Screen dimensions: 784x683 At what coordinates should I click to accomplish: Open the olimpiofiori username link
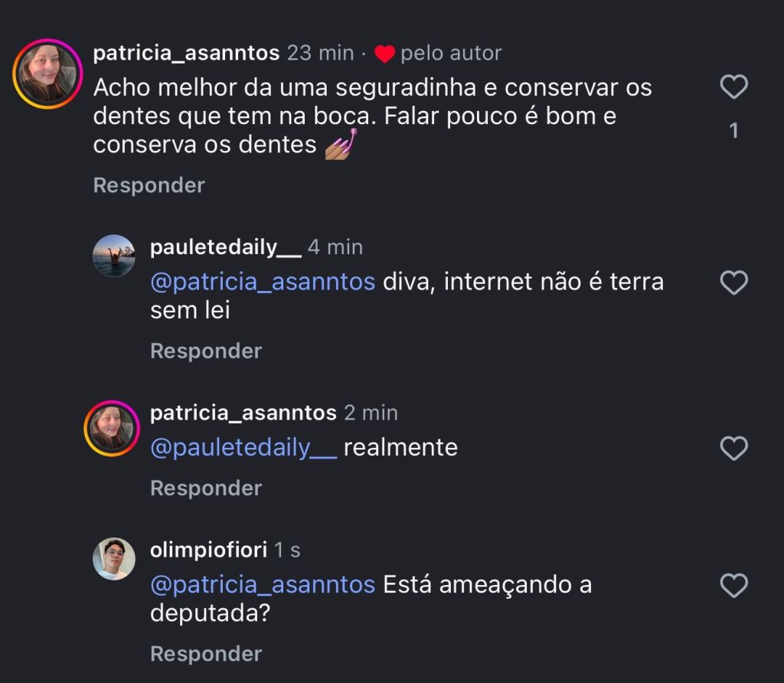click(x=208, y=550)
